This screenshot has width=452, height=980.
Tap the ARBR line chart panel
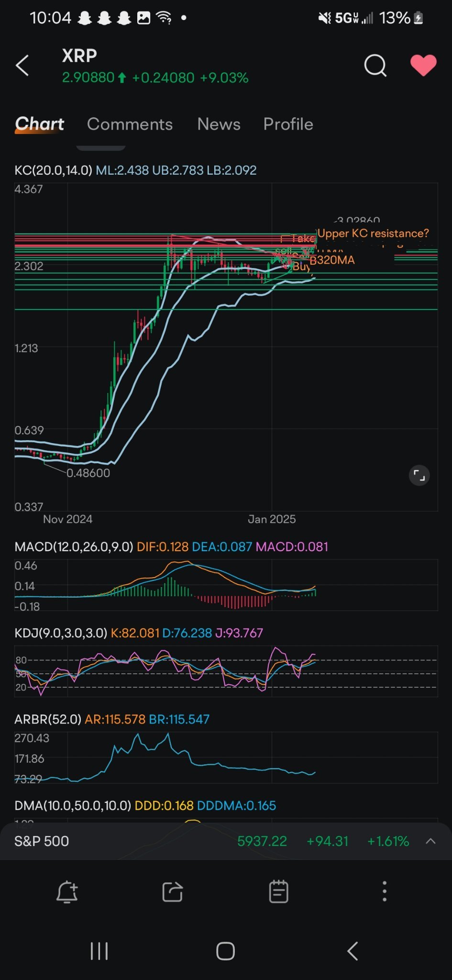[x=226, y=757]
